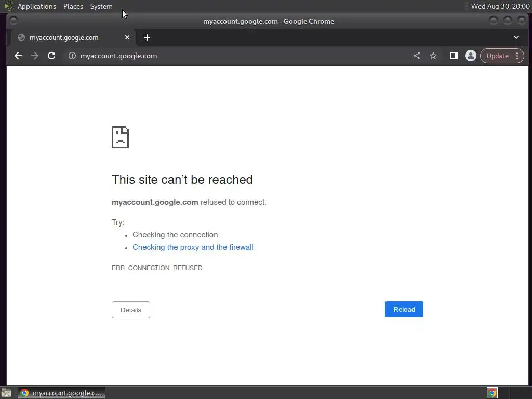Viewport: 532px width, 399px height.
Task: Click the Chrome icon in bottom-right tray
Action: pos(492,393)
